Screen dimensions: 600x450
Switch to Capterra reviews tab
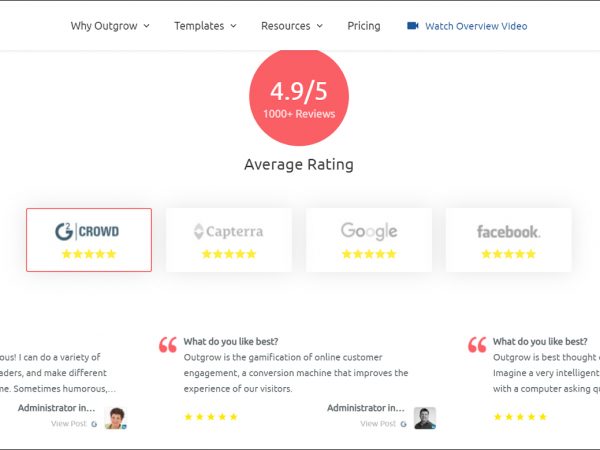point(229,240)
